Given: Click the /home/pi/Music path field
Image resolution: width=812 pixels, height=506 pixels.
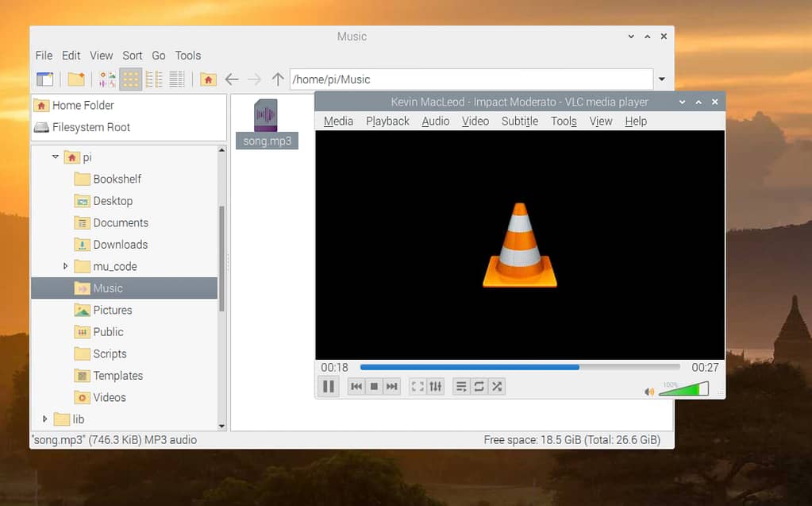Looking at the screenshot, I should point(471,79).
